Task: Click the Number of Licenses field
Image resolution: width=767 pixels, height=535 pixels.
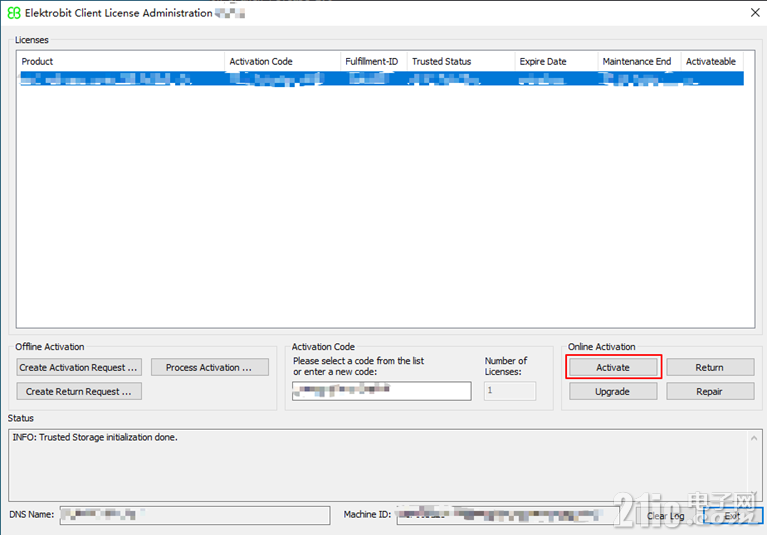Action: click(510, 391)
